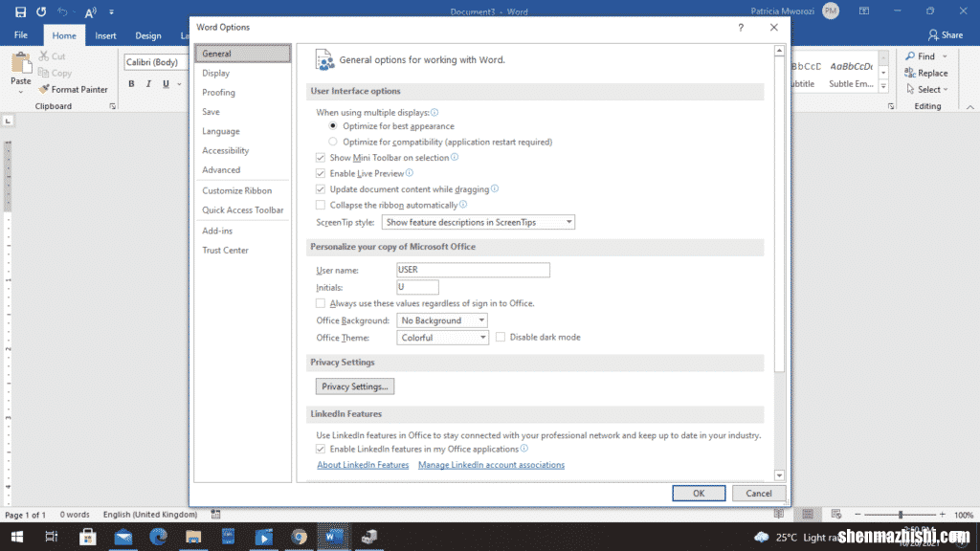980x551 pixels.
Task: Select Optimize for compatibility option
Action: tap(332, 142)
